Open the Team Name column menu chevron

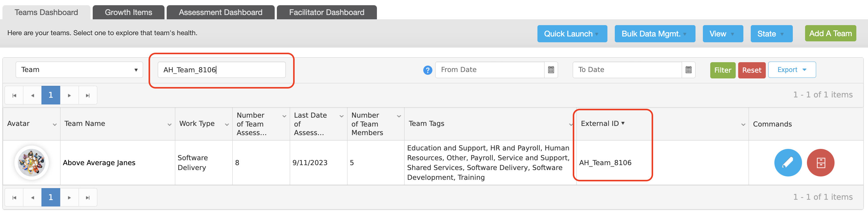click(169, 124)
